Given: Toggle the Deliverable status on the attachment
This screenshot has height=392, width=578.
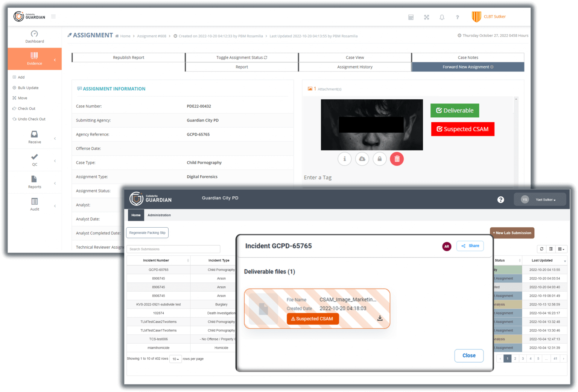Looking at the screenshot, I should [455, 110].
